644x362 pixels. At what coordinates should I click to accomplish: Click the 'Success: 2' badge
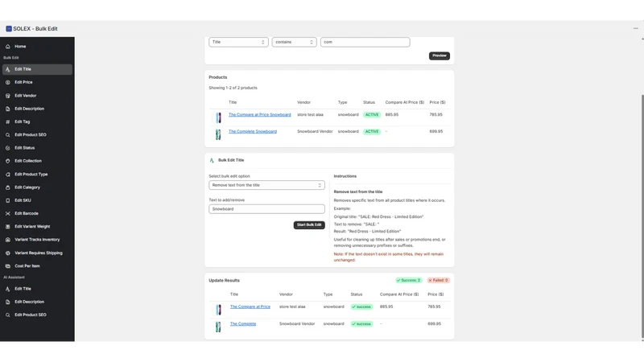point(408,280)
